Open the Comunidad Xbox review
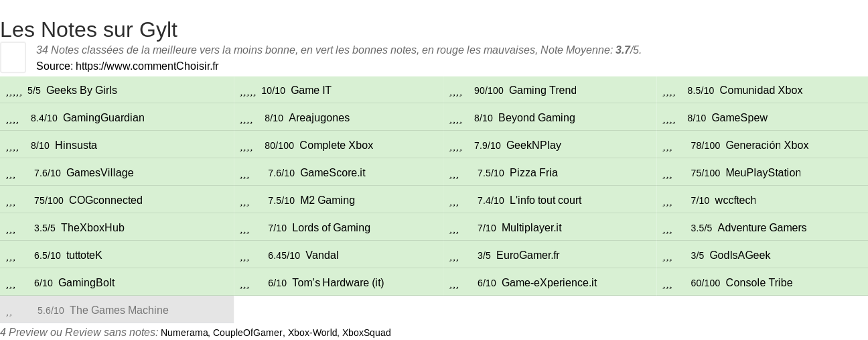This screenshot has height=340, width=868. (x=761, y=90)
